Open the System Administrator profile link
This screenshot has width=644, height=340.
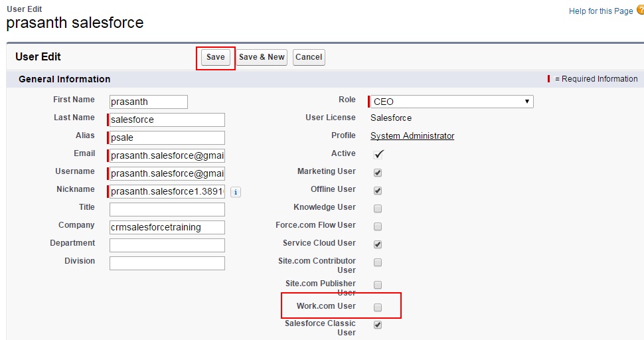[412, 136]
